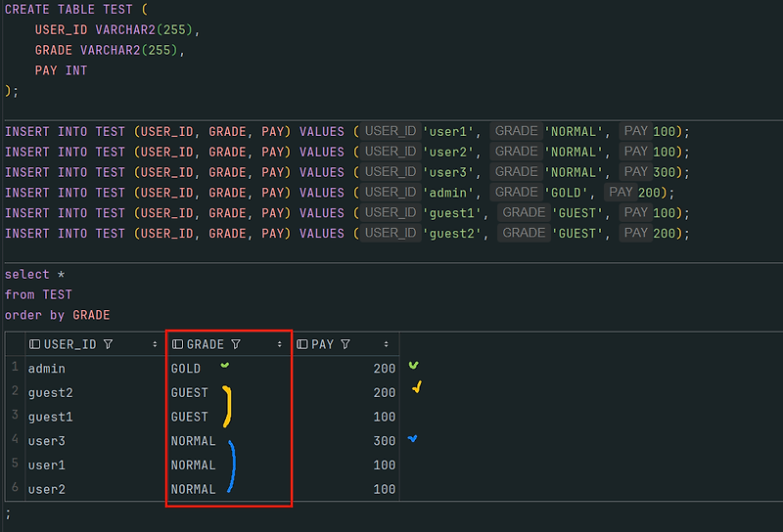
Task: Click the column icon beside GRADE header
Action: (177, 344)
